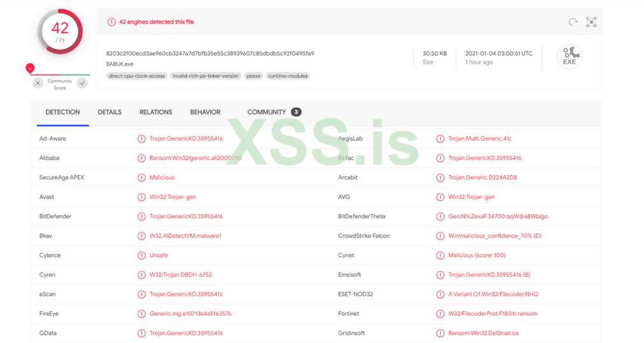Select ESET-NOD32's Win32/Filecoder.NHQ result
644x343 pixels.
pos(493,294)
